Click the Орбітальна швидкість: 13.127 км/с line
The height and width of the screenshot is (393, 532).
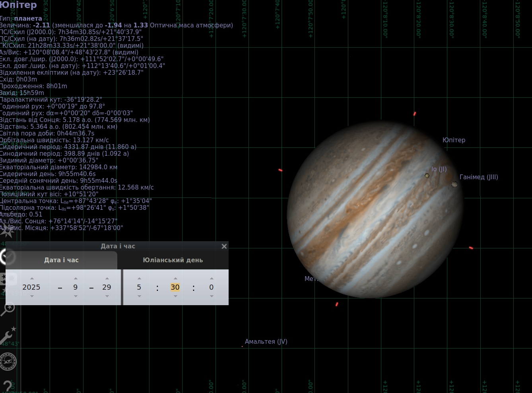(x=54, y=140)
